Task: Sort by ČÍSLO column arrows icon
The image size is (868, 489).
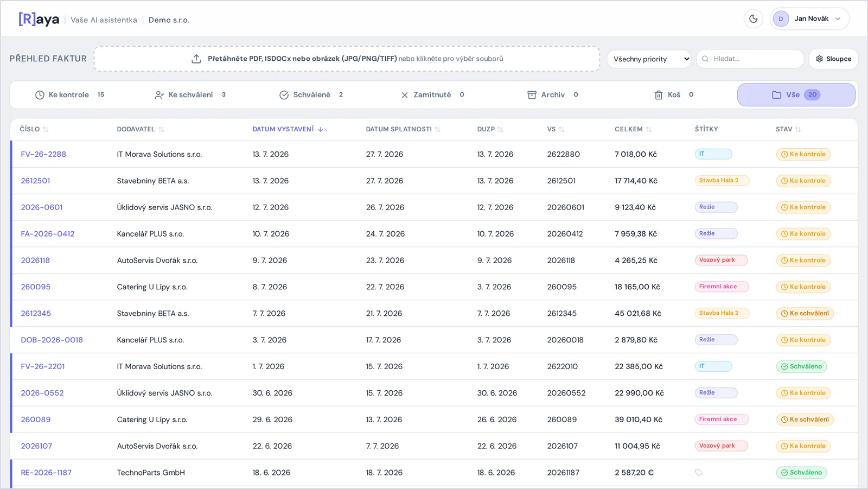Action: (46, 129)
